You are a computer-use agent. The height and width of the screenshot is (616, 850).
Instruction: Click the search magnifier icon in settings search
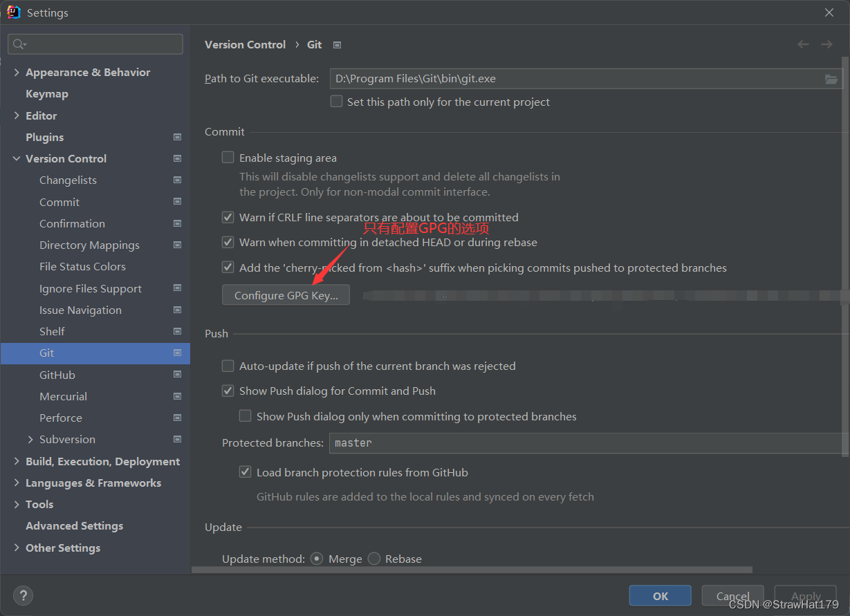pos(19,44)
